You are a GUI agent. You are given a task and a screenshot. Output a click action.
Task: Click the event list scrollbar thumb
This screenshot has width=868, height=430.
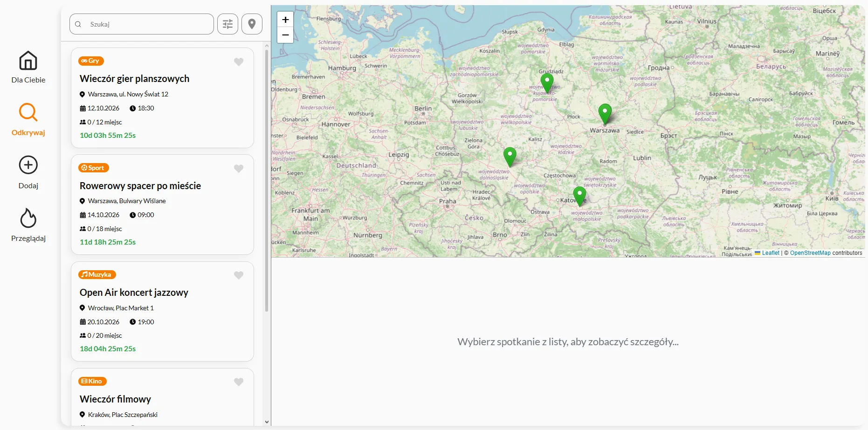267,181
